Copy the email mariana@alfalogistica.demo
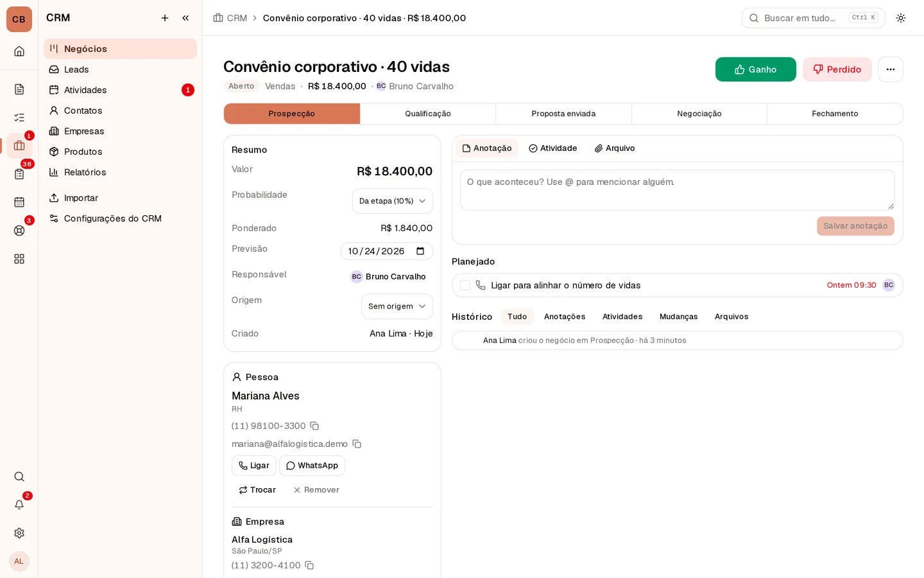This screenshot has height=578, width=924. [357, 444]
